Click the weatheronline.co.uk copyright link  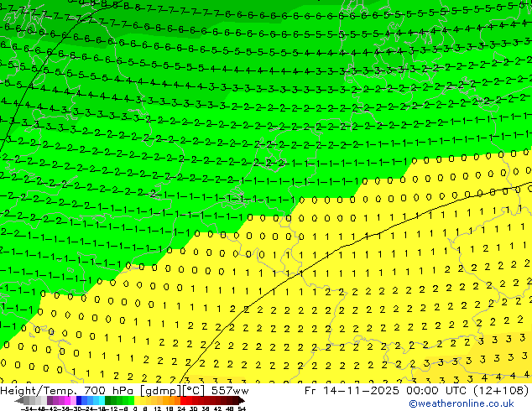[x=462, y=403]
